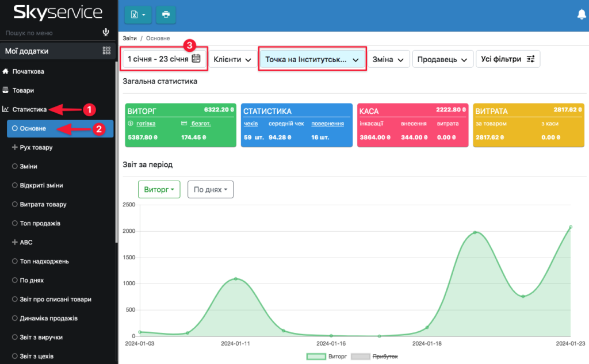
Task: Expand the Точка на Інститутськ... store dropdown
Action: [x=312, y=59]
